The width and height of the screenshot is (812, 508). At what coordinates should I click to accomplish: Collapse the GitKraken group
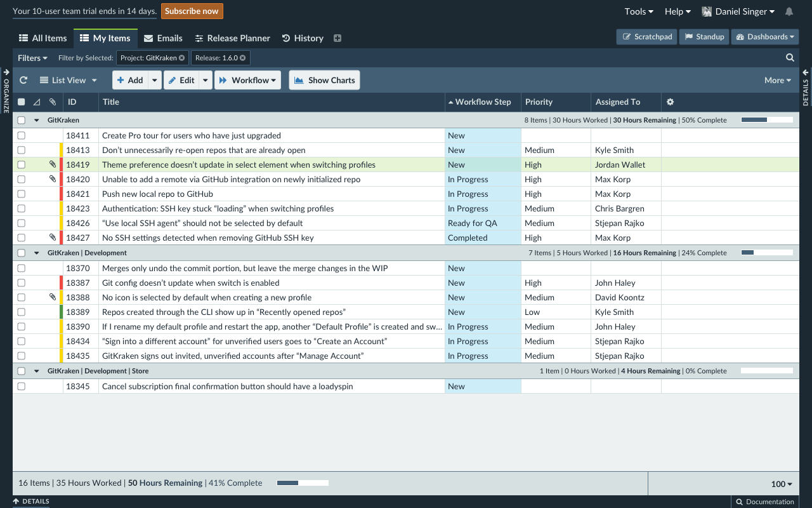coord(37,120)
